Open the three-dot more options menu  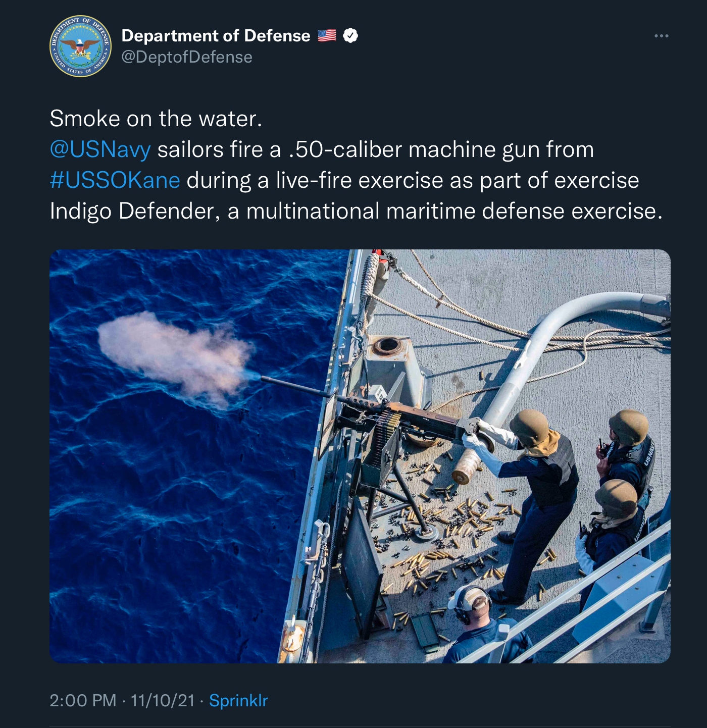point(661,36)
